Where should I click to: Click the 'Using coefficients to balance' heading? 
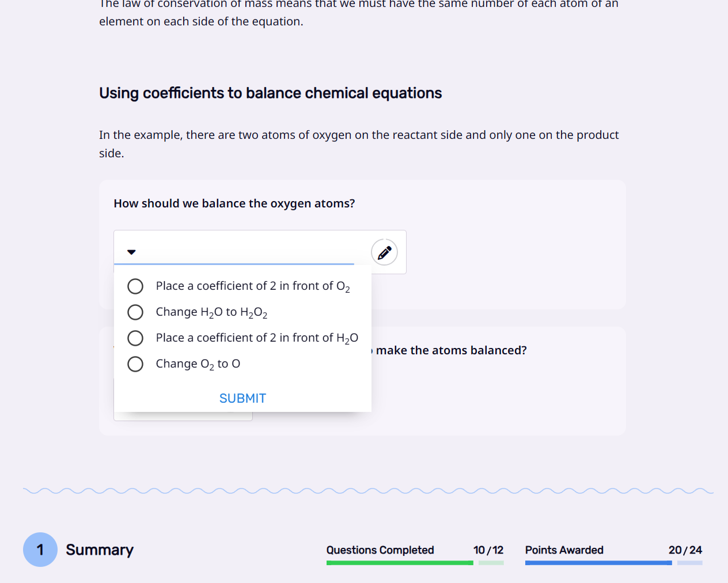[271, 93]
